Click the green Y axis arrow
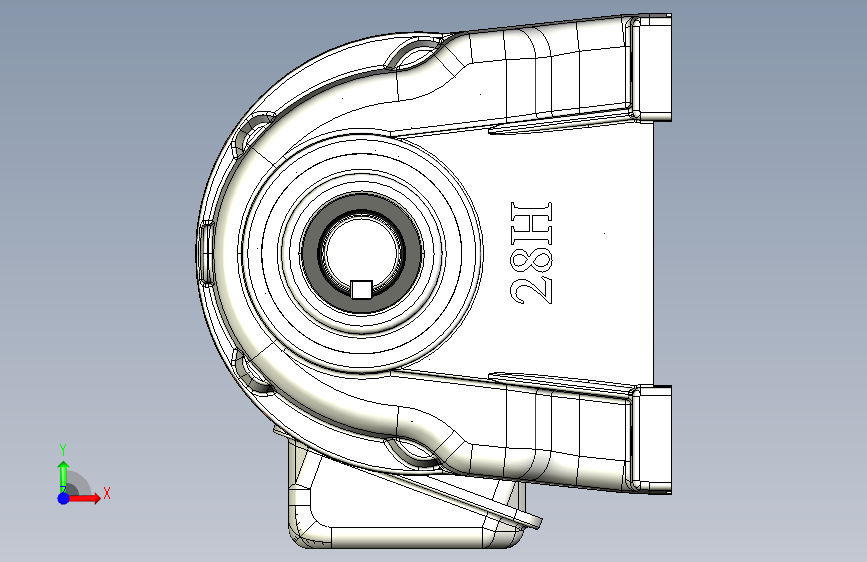 64,476
